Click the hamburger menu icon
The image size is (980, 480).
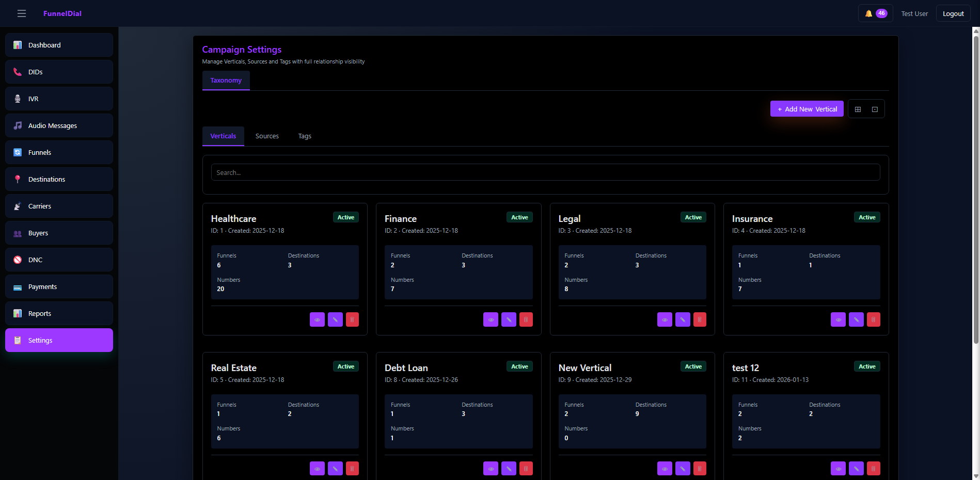pos(22,13)
